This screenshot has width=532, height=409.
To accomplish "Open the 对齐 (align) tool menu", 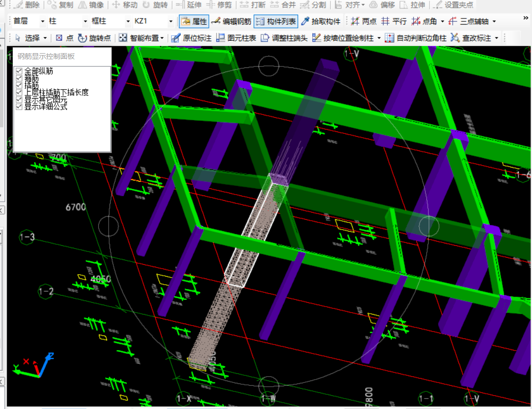I will (350, 5).
